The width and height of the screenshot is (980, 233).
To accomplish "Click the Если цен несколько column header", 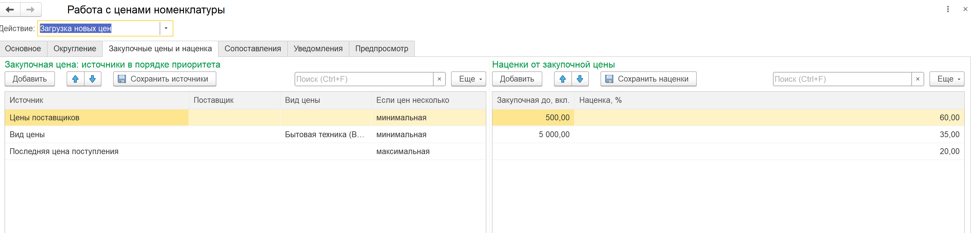I will coord(428,100).
